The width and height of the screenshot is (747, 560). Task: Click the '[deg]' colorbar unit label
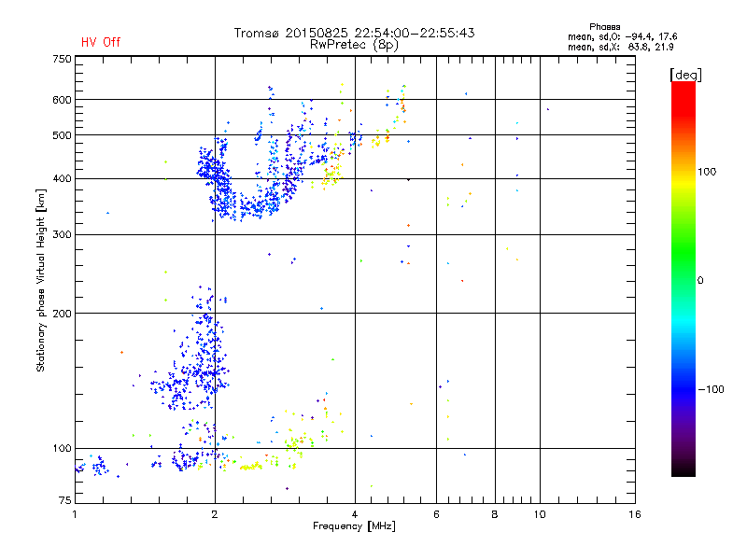[x=685, y=75]
